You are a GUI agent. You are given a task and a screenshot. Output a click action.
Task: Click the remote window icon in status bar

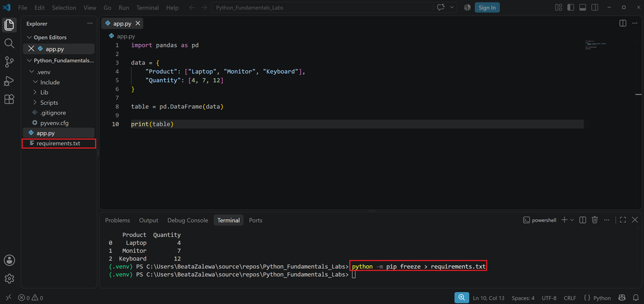[9, 298]
